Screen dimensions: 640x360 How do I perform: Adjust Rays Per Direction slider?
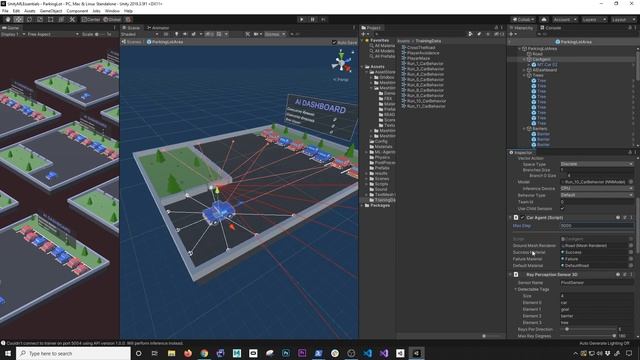coord(588,329)
